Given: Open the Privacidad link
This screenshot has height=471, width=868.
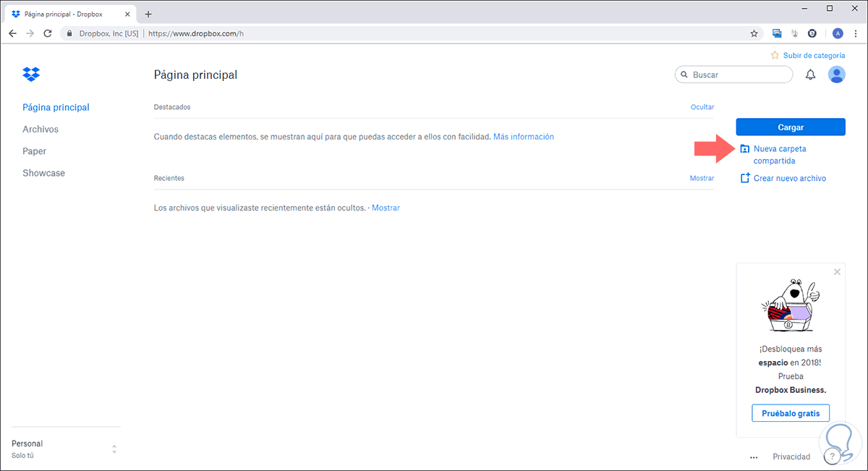Looking at the screenshot, I should (791, 457).
